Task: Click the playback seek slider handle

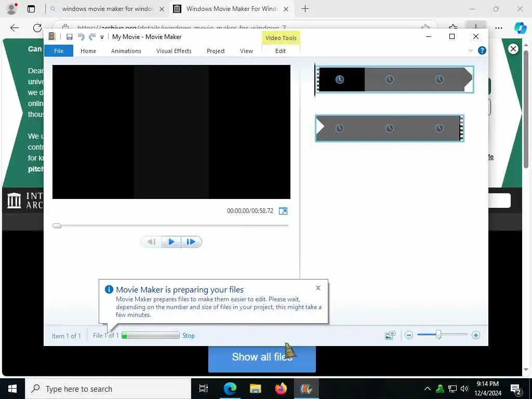Action: point(57,225)
